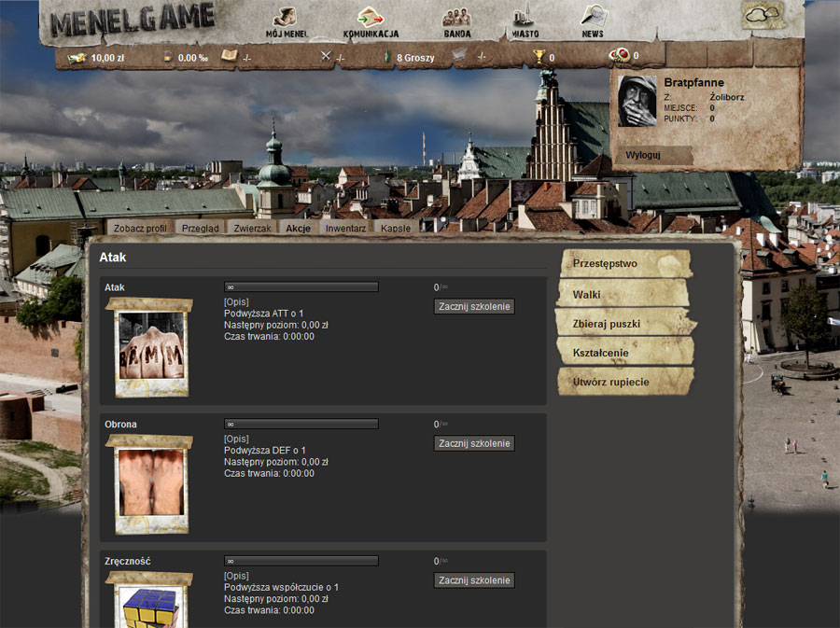The height and width of the screenshot is (628, 840).
Task: Click Wyloguj to log out
Action: point(643,155)
